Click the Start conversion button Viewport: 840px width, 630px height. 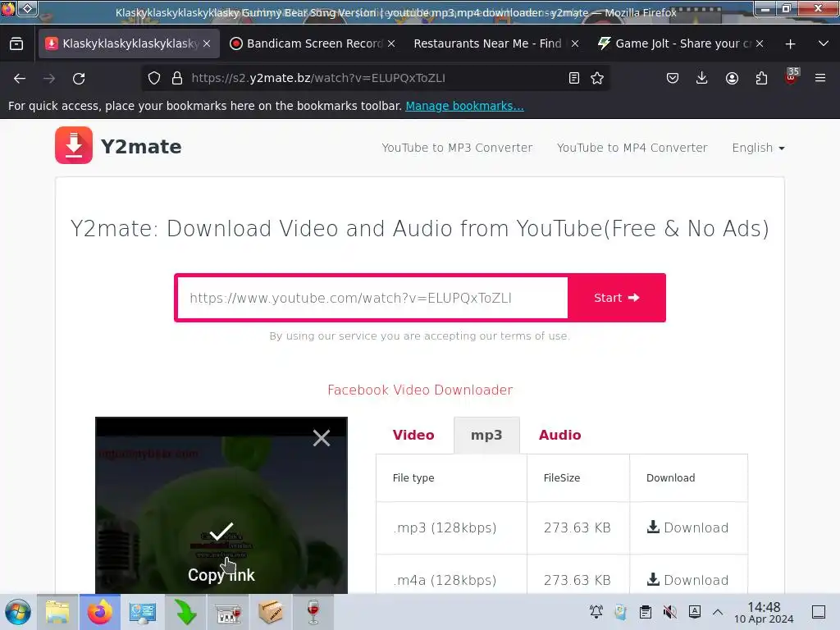[x=617, y=298]
